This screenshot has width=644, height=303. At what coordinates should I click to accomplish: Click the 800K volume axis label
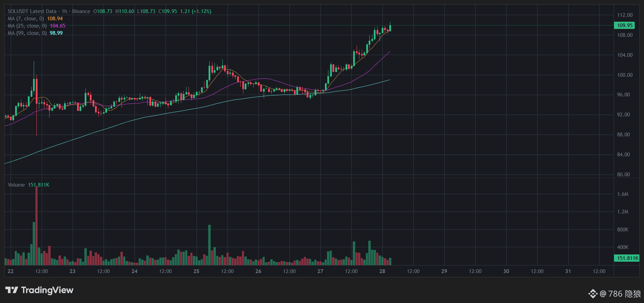pyautogui.click(x=623, y=230)
